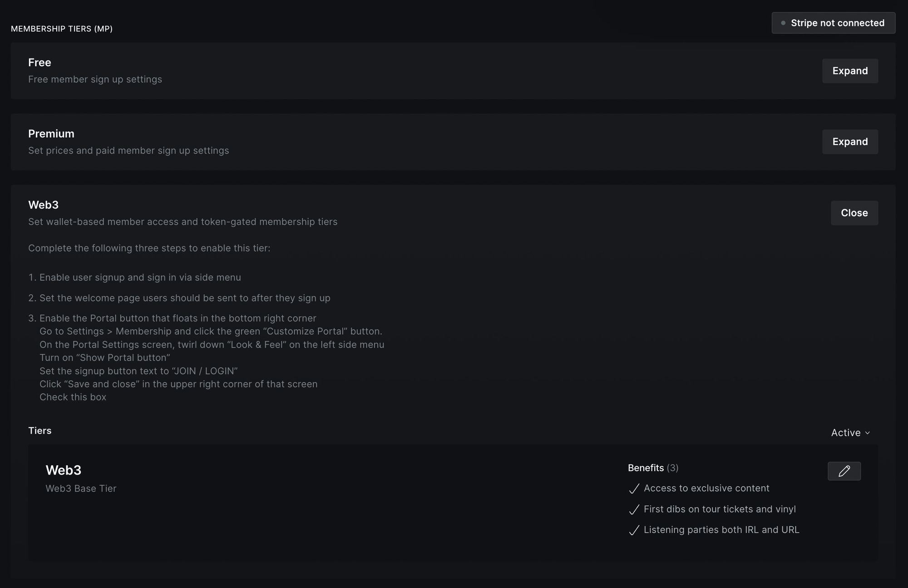Select step 1 Enable user signup text
Image resolution: width=908 pixels, height=588 pixels.
point(135,277)
